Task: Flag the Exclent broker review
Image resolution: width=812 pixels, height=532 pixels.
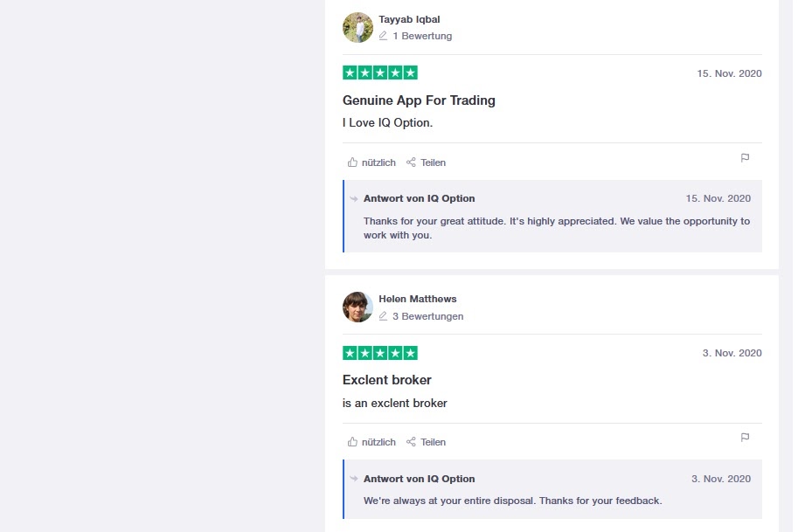Action: point(745,438)
